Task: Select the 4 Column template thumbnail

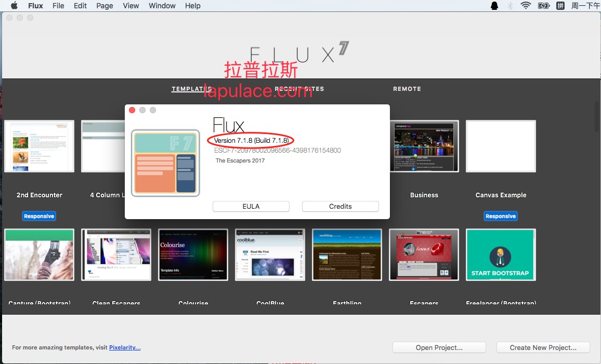Action: 103,146
